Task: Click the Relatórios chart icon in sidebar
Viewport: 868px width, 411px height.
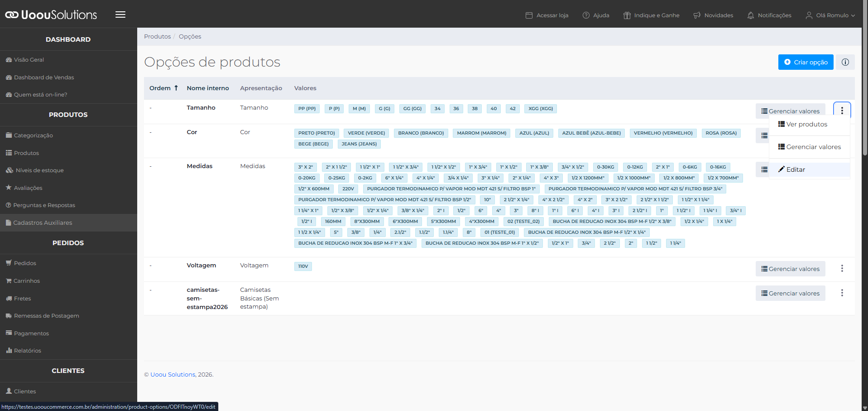Action: tap(9, 351)
